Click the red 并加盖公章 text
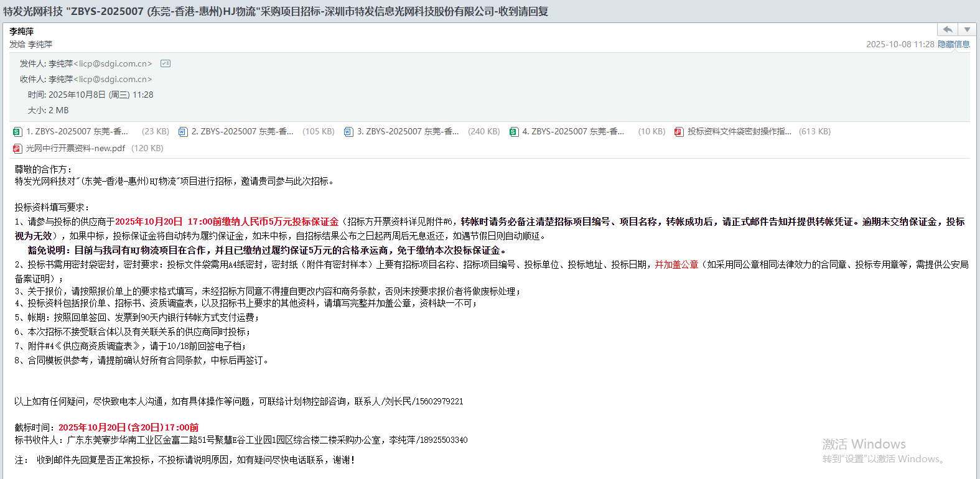This screenshot has height=479, width=980. (x=676, y=265)
